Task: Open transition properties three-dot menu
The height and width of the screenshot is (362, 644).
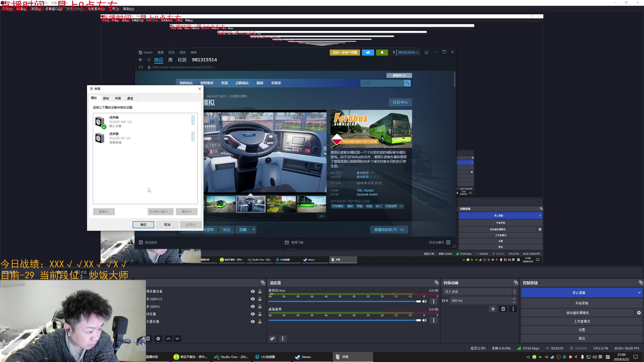Action: (513, 309)
